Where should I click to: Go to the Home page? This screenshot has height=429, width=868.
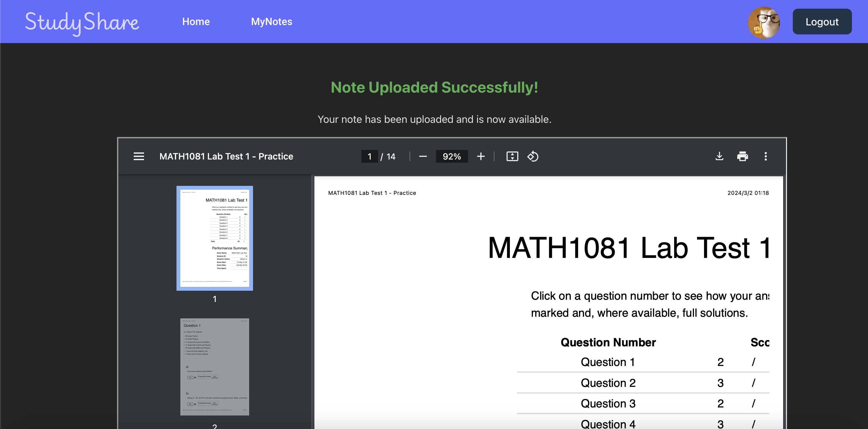coord(196,22)
